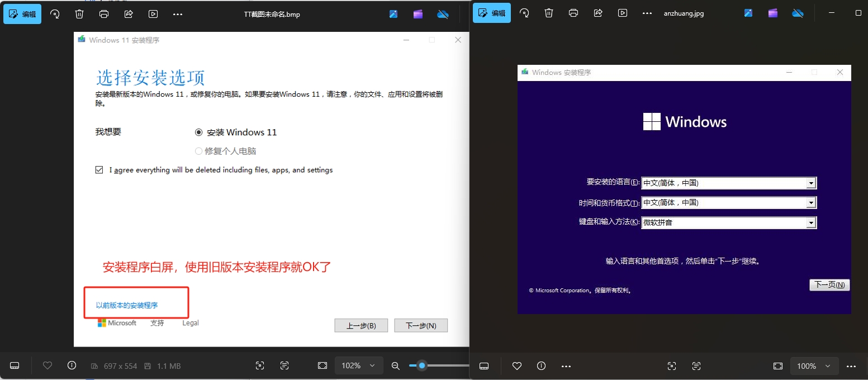Delete the anzhuang.jpg photo
Viewport: 868px width, 380px height.
[549, 13]
